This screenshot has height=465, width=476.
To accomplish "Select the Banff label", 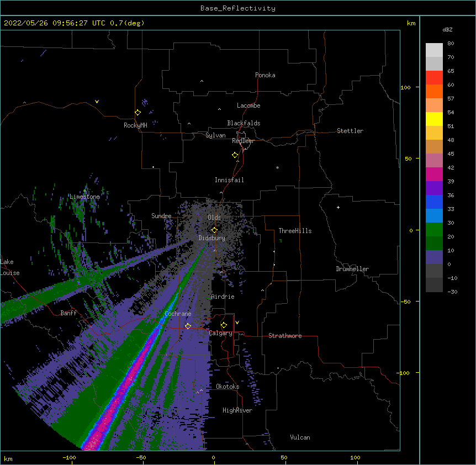I will [x=68, y=313].
